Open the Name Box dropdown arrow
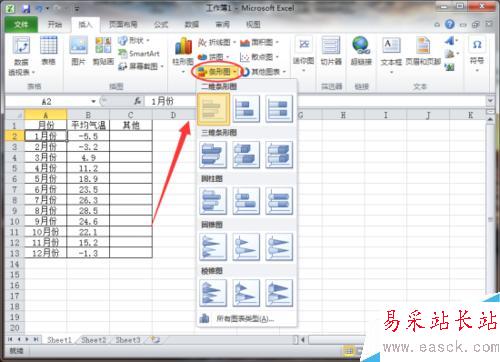 (94, 101)
